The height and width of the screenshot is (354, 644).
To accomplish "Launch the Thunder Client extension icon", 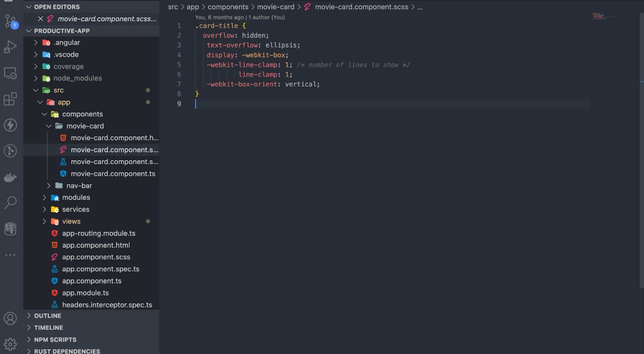I will coord(10,125).
